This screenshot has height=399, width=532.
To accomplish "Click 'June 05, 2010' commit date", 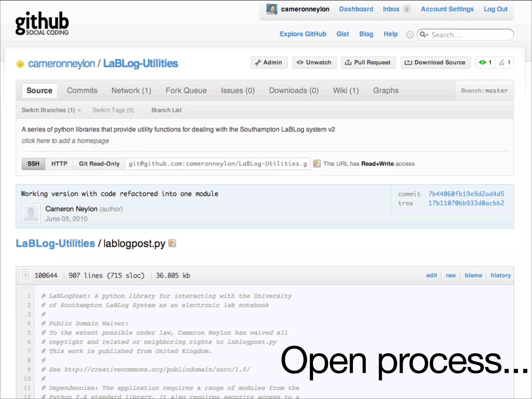I will pyautogui.click(x=66, y=219).
